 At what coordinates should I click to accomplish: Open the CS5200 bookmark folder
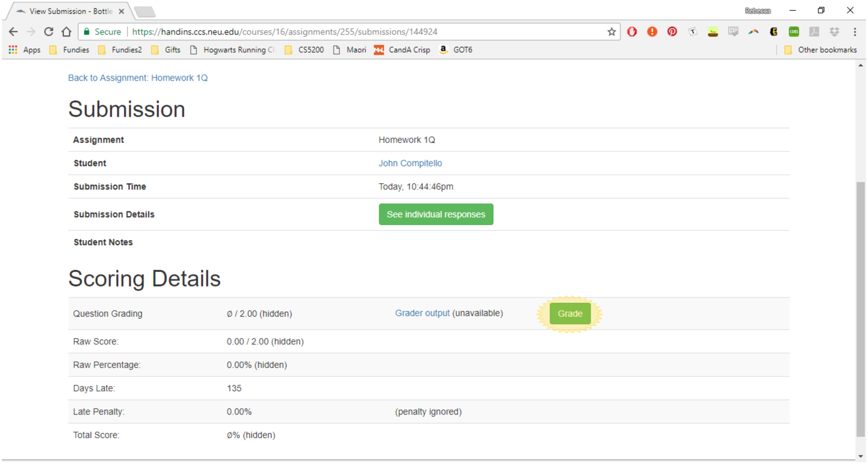pos(304,50)
